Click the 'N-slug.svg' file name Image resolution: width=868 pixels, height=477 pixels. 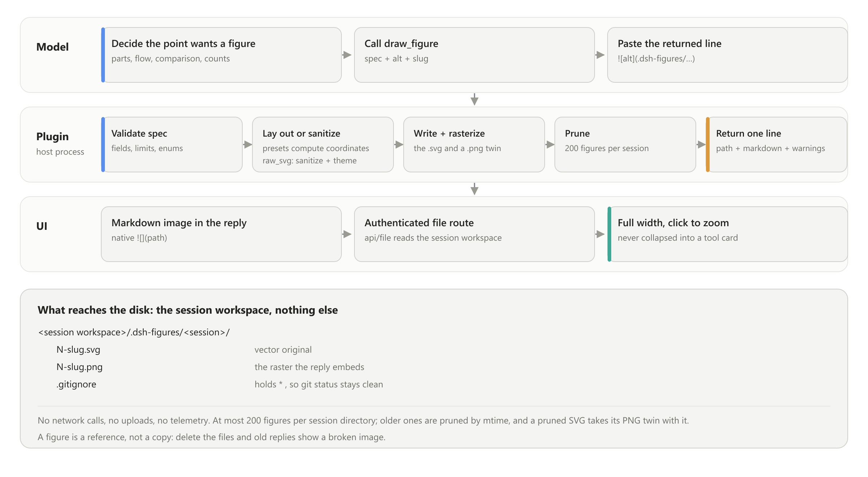pos(78,349)
